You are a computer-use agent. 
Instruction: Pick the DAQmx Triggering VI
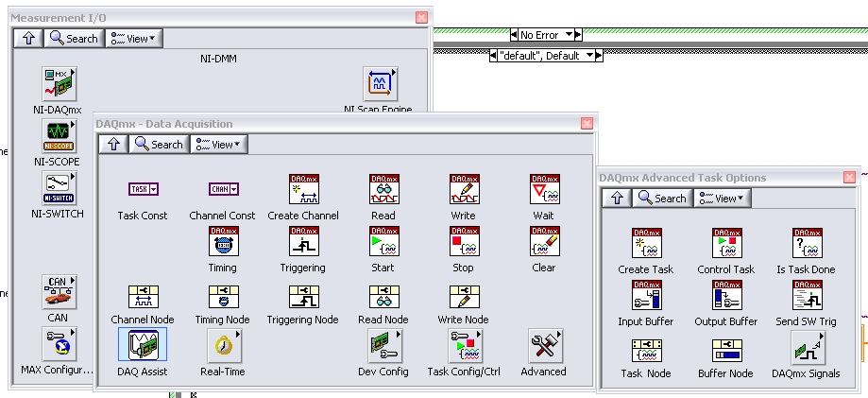coord(304,241)
